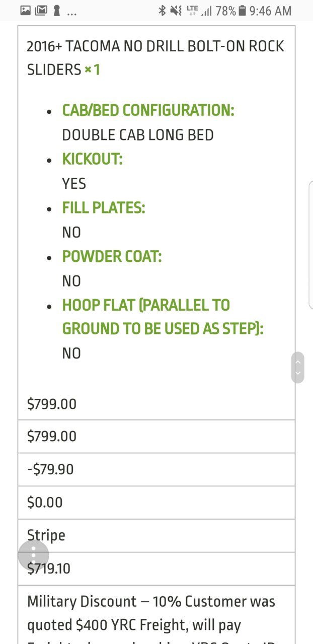Tap the keyhole notification icon
The image size is (313, 644).
57,11
